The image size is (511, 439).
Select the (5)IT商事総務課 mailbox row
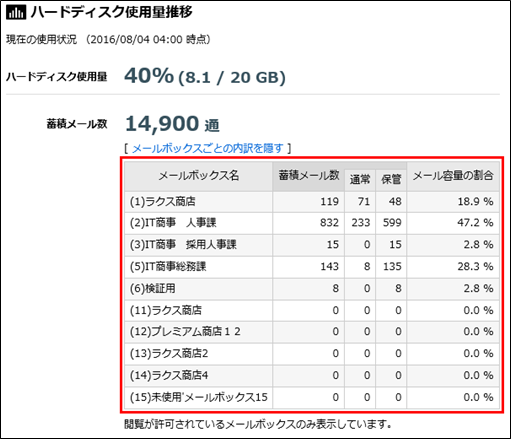click(312, 267)
